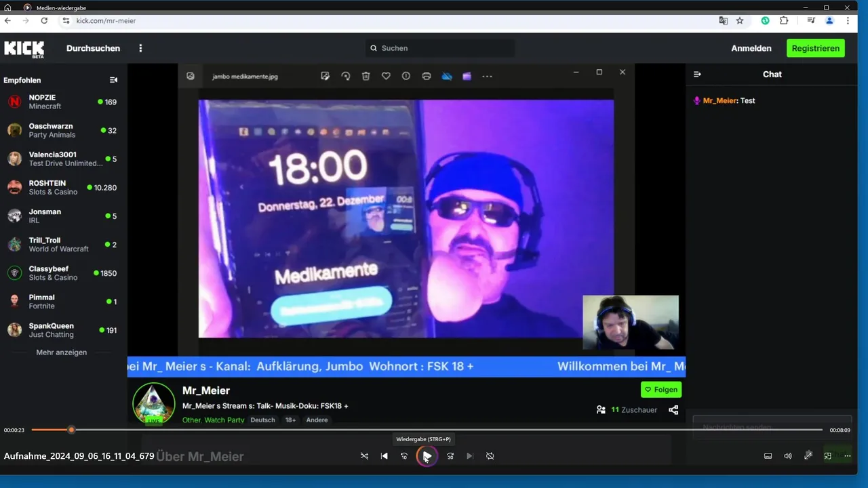Click the Anmelden login button
Screen dimensions: 868x488
(x=751, y=48)
